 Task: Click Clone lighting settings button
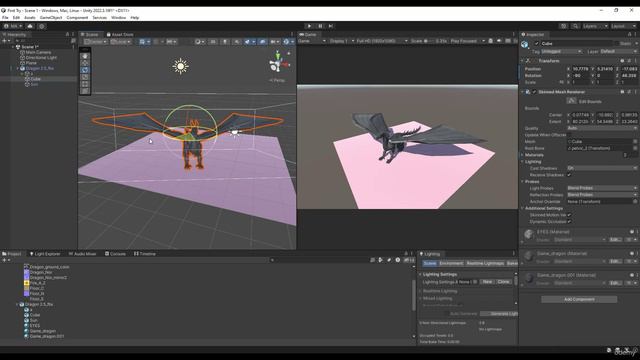tap(503, 282)
